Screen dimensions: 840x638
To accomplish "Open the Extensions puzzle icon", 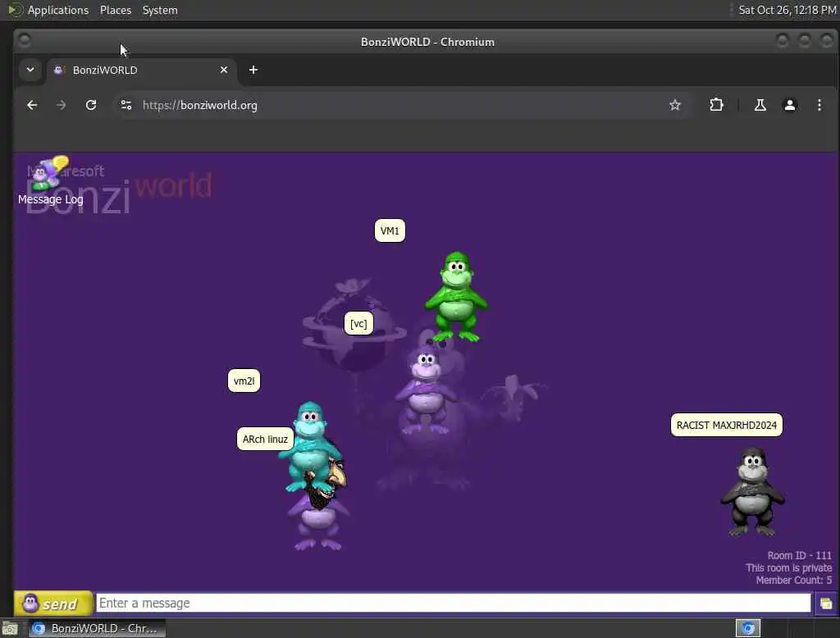I will (716, 105).
